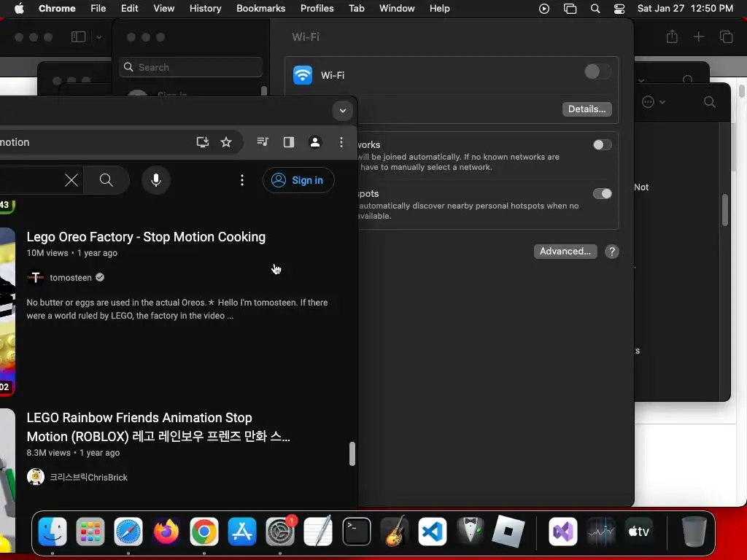Screen dimensions: 747x560
Task: Sign in to YouTube
Action: point(298,180)
